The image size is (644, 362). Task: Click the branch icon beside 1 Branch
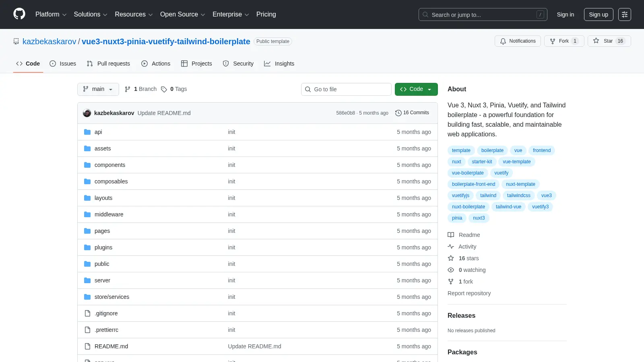[x=128, y=89]
